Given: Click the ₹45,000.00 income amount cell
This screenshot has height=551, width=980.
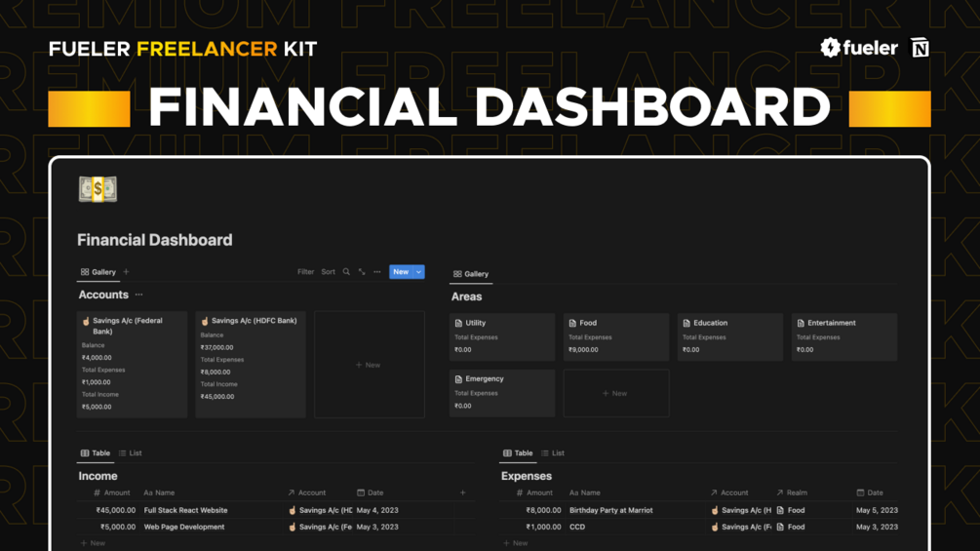Looking at the screenshot, I should pyautogui.click(x=116, y=510).
